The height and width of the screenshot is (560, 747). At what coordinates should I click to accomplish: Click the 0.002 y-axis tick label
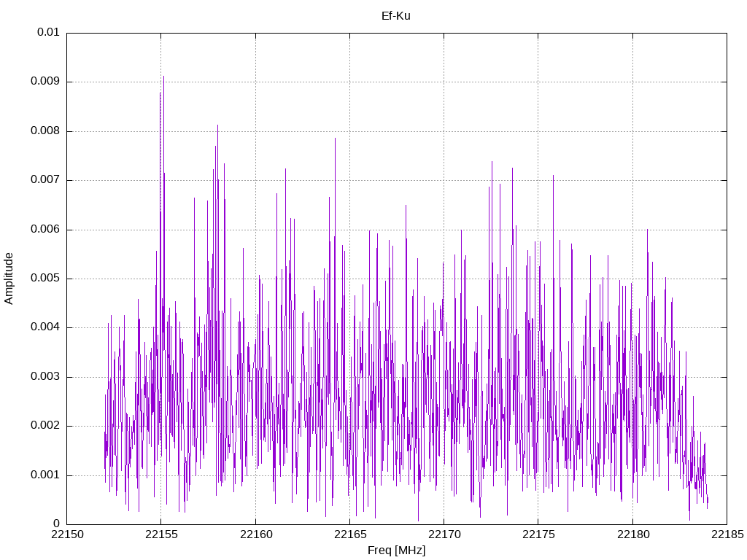tap(45, 425)
